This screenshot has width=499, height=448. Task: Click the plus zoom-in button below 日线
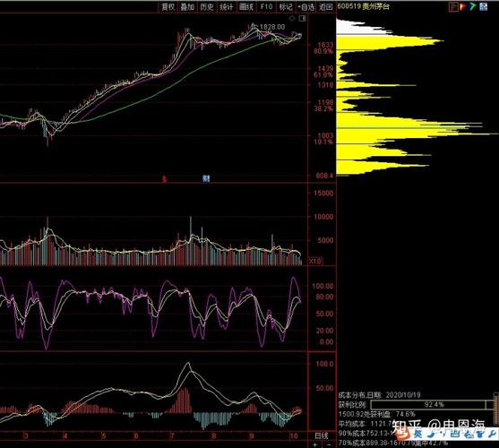tap(315, 444)
